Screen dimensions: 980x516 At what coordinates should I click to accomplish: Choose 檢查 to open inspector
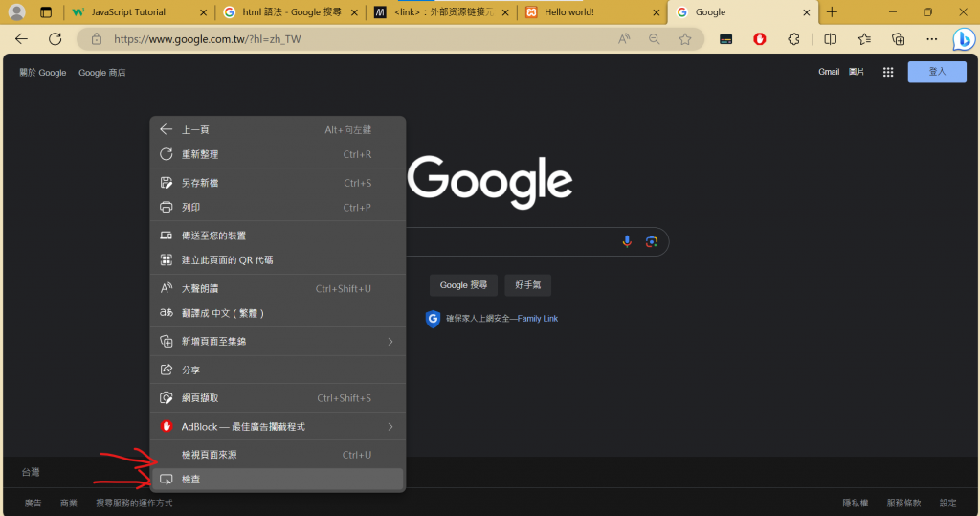[x=278, y=479]
